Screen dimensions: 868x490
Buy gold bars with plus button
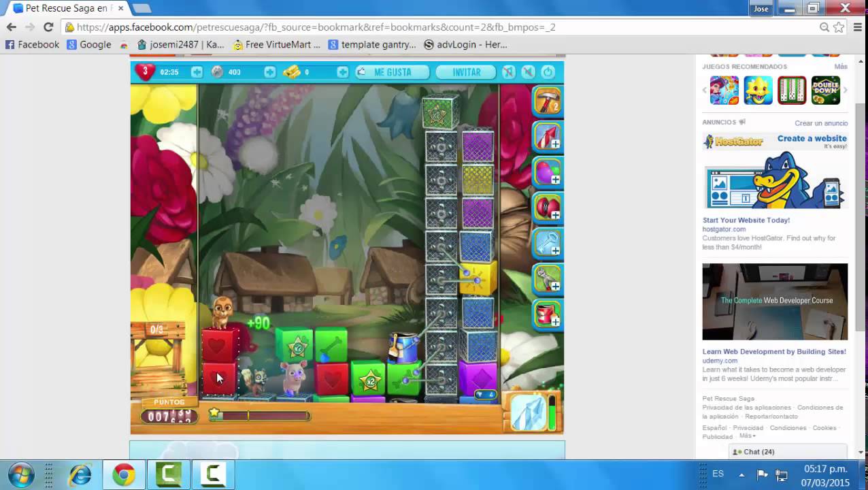(342, 72)
